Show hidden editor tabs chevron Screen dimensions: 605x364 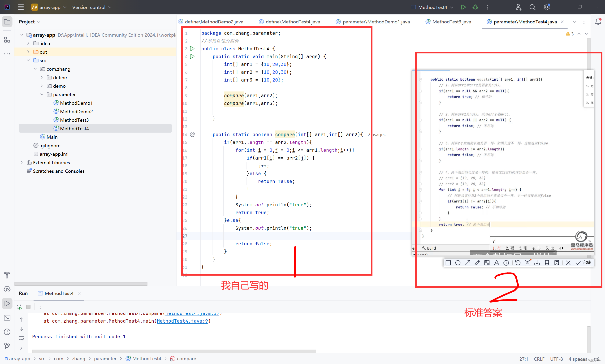click(574, 22)
